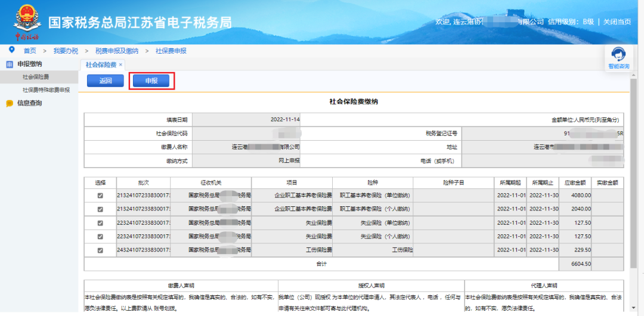Click the 申报缴纳 grid icon in sidebar
The width and height of the screenshot is (644, 316).
(10, 64)
